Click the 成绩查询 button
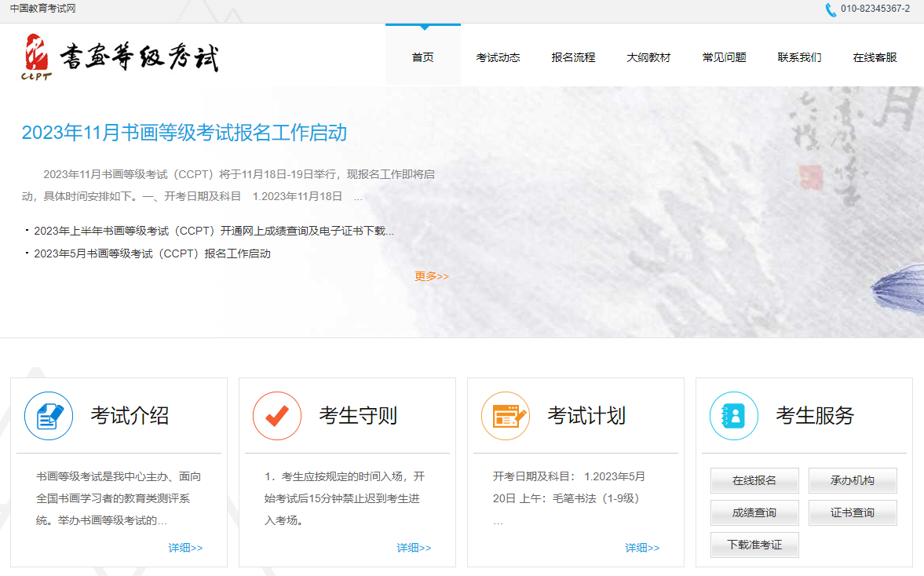924x576 pixels. (x=755, y=513)
